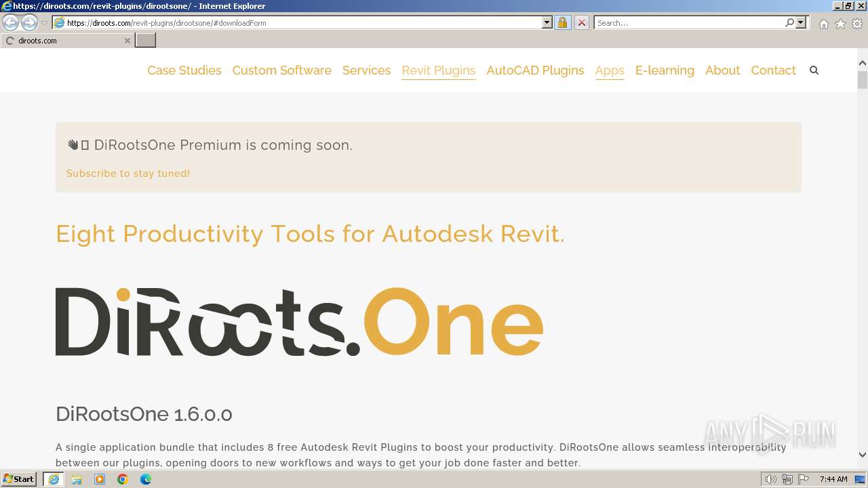Open Custom Software menu
The image size is (868, 488).
(281, 70)
